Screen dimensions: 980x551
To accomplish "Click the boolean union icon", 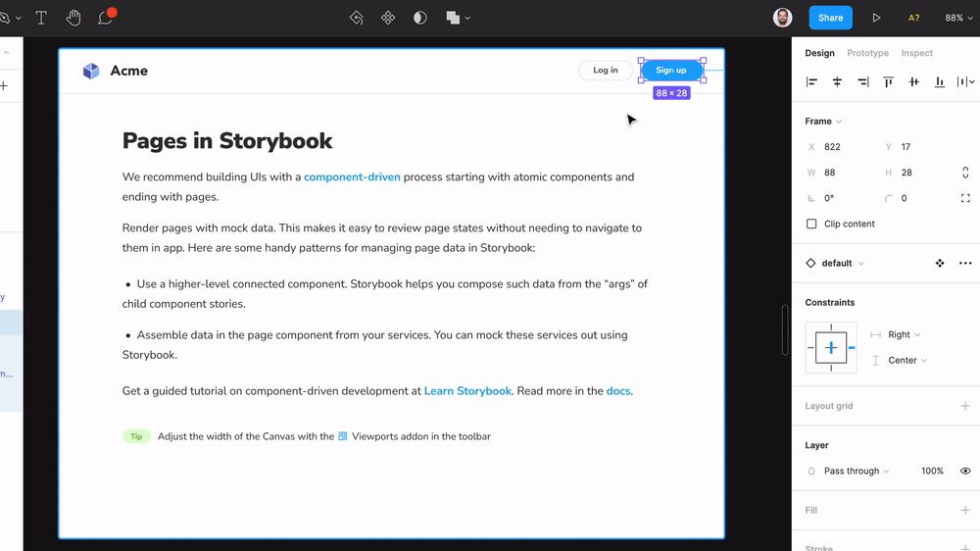I will point(453,18).
